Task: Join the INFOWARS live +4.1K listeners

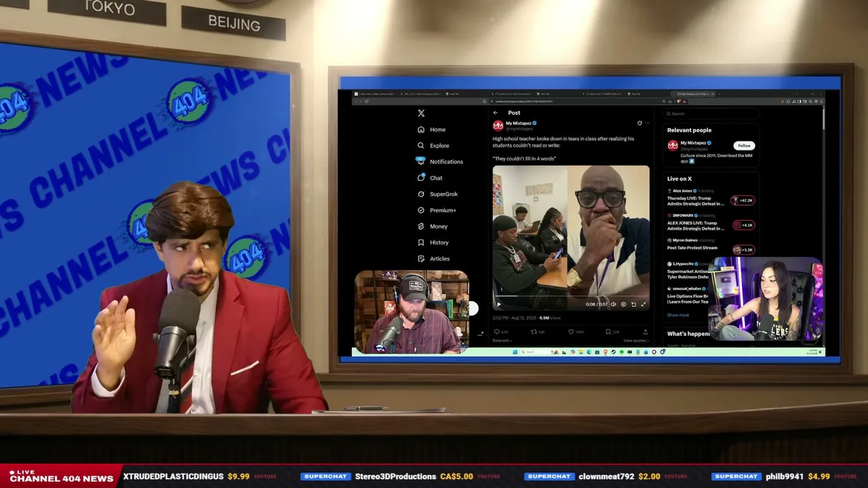Action: (743, 225)
